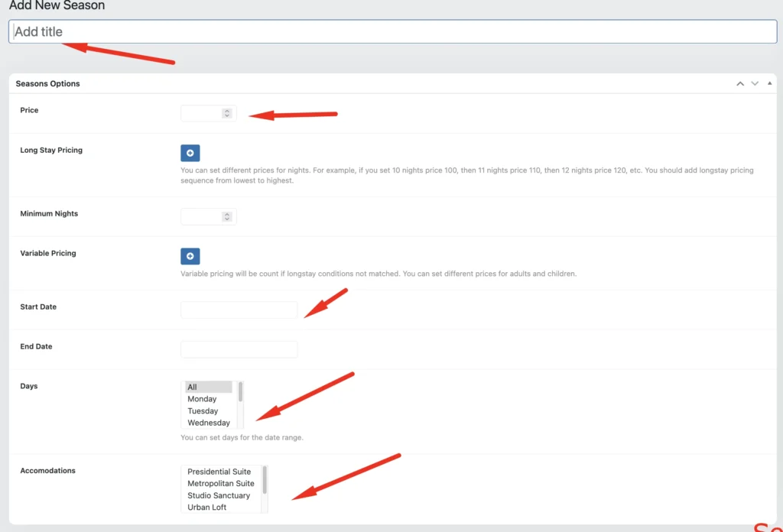Image resolution: width=783 pixels, height=532 pixels.
Task: Move Seasons Options panel up
Action: click(x=740, y=83)
